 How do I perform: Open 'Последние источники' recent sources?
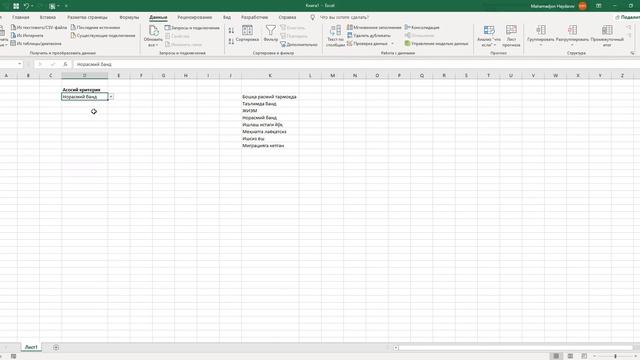click(96, 27)
